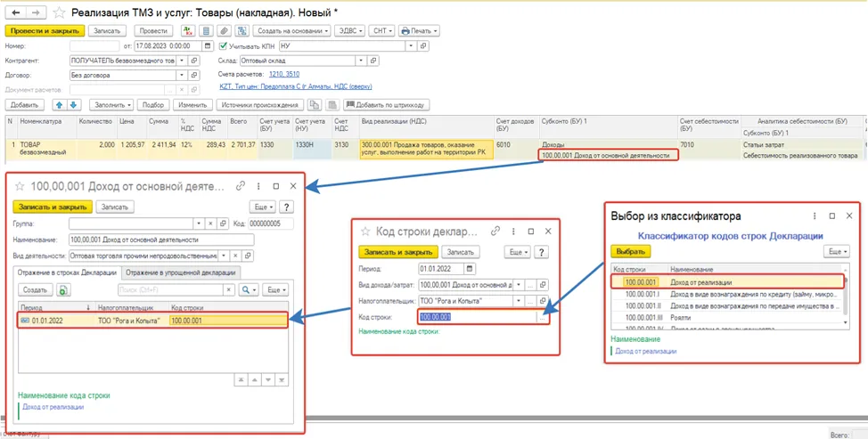Screen dimensions: 868x439
Task: Select Отражение в строках Декларации tab
Action: click(x=67, y=272)
